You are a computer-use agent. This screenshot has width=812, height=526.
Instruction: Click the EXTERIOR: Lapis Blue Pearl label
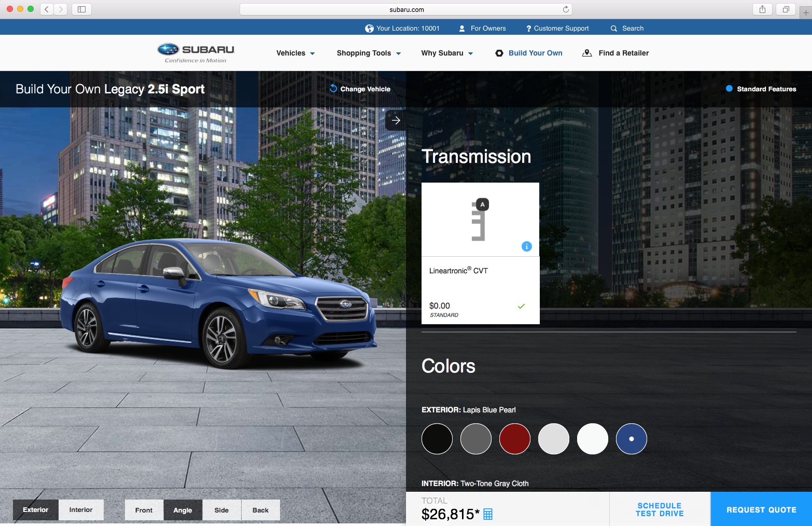[469, 410]
